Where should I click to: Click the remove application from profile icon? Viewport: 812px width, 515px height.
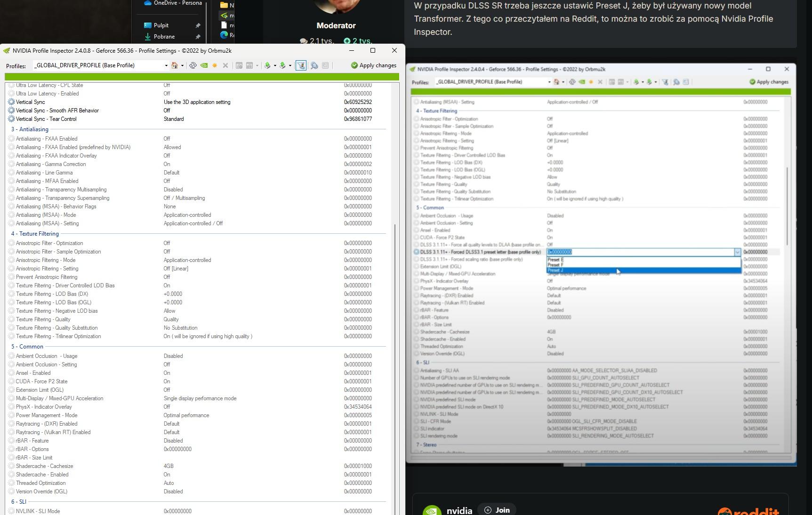(x=250, y=65)
